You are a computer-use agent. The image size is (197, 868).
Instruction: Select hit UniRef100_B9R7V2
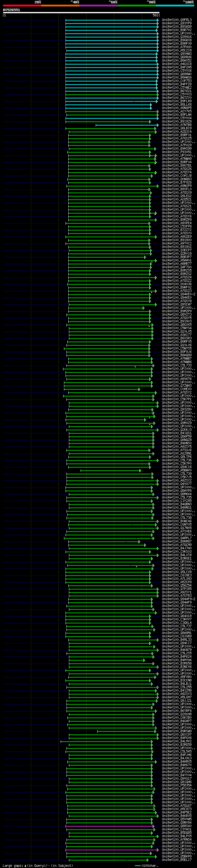click(x=177, y=30)
